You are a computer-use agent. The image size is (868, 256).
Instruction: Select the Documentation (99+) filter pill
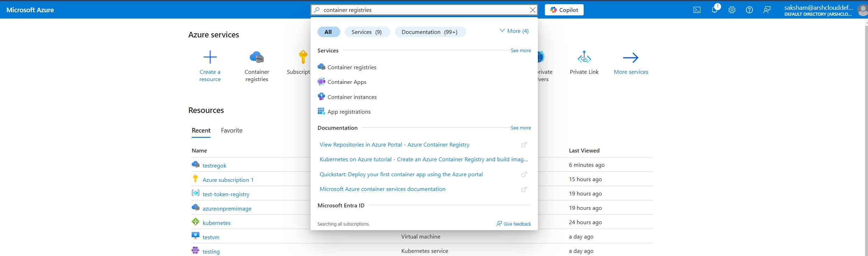coord(430,32)
